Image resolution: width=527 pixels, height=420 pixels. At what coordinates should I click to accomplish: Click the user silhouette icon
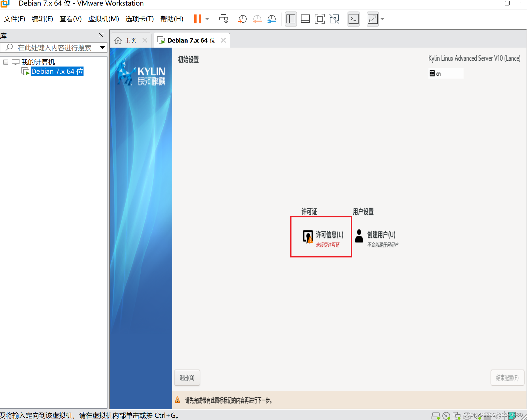click(x=359, y=236)
